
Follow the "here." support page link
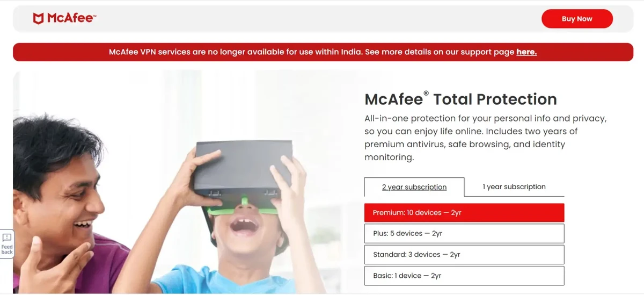(526, 52)
